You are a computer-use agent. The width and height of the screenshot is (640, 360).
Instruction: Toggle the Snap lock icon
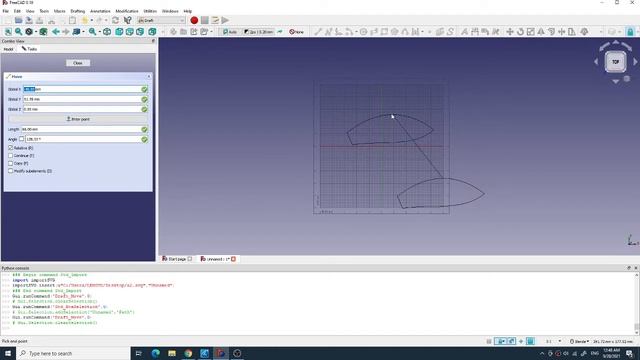coord(630,32)
